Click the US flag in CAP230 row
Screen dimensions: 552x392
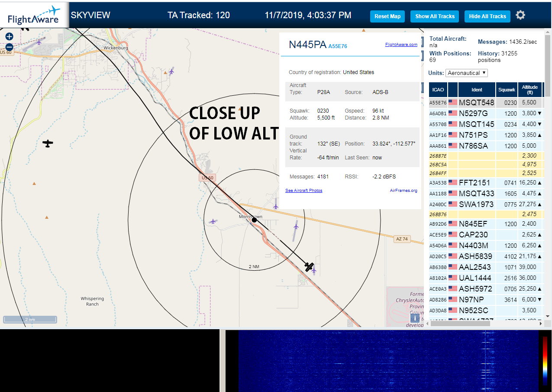(x=453, y=235)
